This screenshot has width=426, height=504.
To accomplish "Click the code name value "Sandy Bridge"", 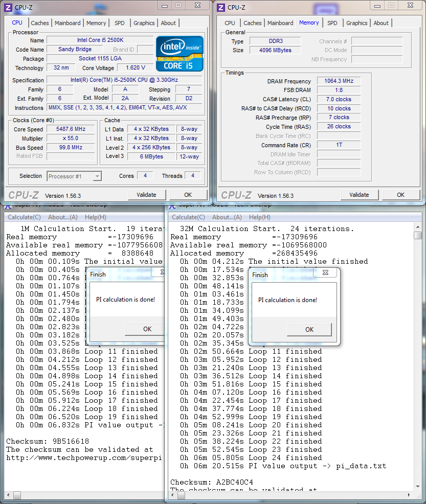I will (x=75, y=49).
